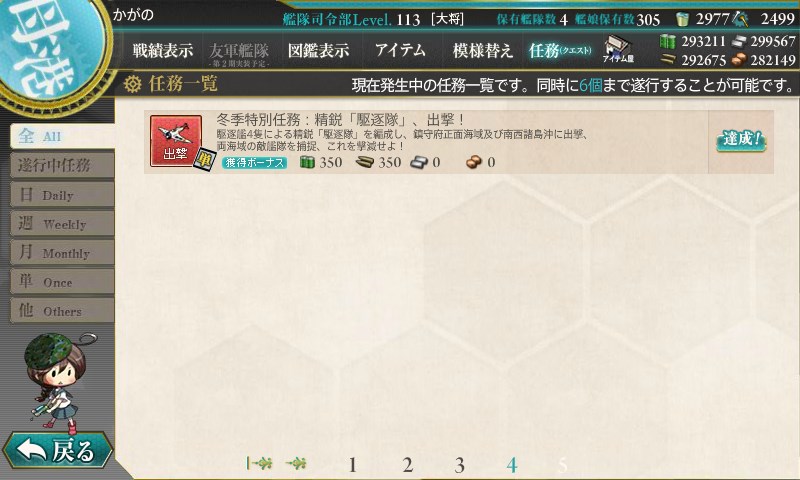Image resolution: width=800 pixels, height=480 pixels.
Task: Open アイテム menu item
Action: [400, 50]
